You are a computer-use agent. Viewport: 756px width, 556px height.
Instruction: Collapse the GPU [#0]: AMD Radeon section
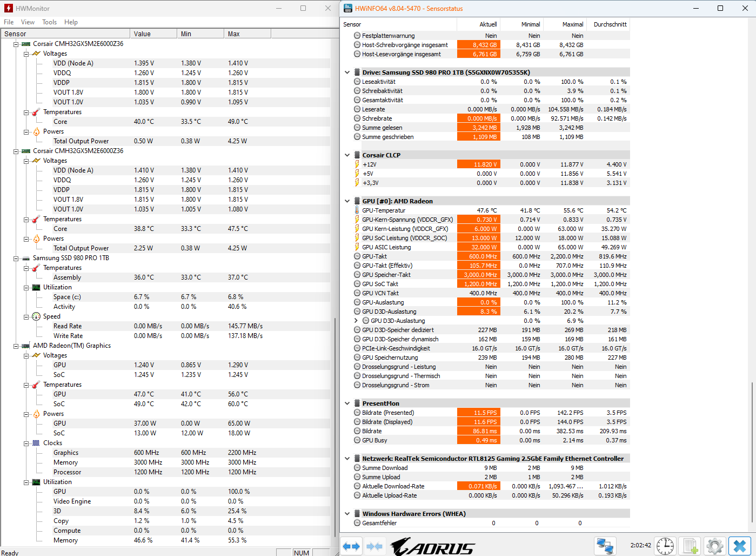(347, 201)
